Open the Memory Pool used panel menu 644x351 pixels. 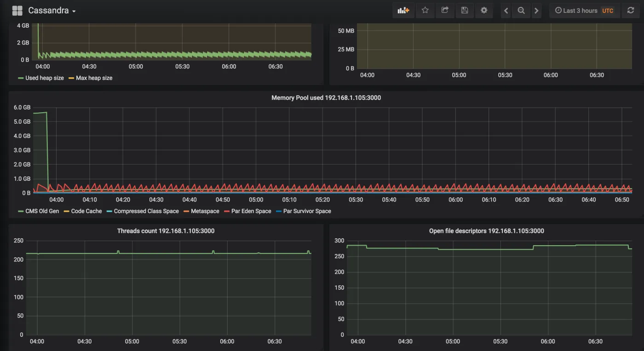tap(326, 98)
